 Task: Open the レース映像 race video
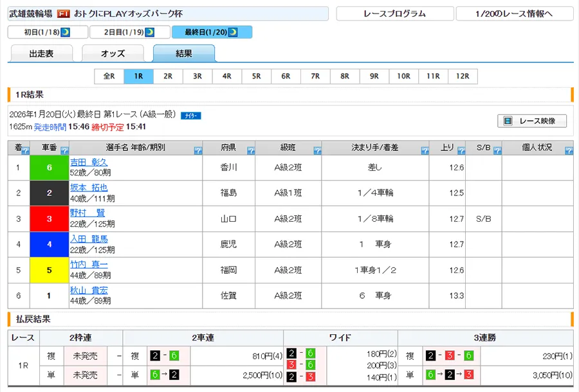click(531, 121)
